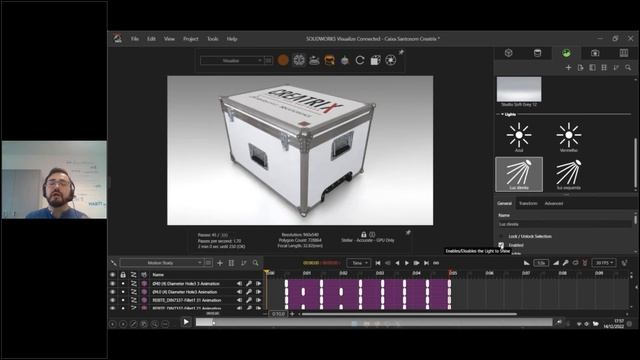Viewport: 640px width, 360px height.
Task: Pin the main toolbar
Action: pyautogui.click(x=402, y=52)
